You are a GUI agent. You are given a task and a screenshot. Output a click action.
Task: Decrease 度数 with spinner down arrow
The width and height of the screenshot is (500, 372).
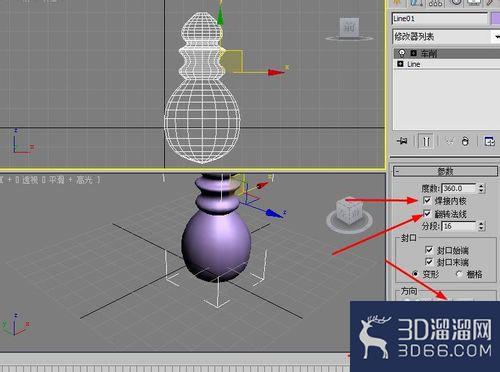(481, 191)
